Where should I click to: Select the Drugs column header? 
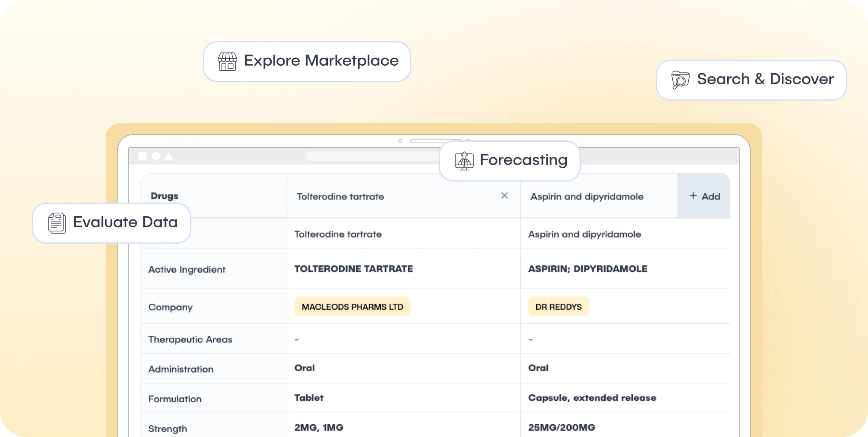pyautogui.click(x=164, y=196)
